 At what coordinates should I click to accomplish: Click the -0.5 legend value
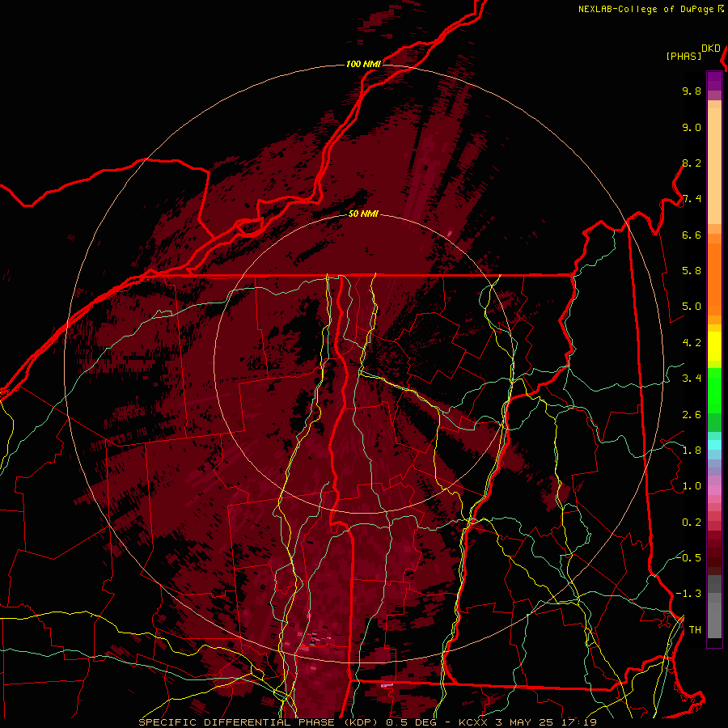[x=688, y=557]
